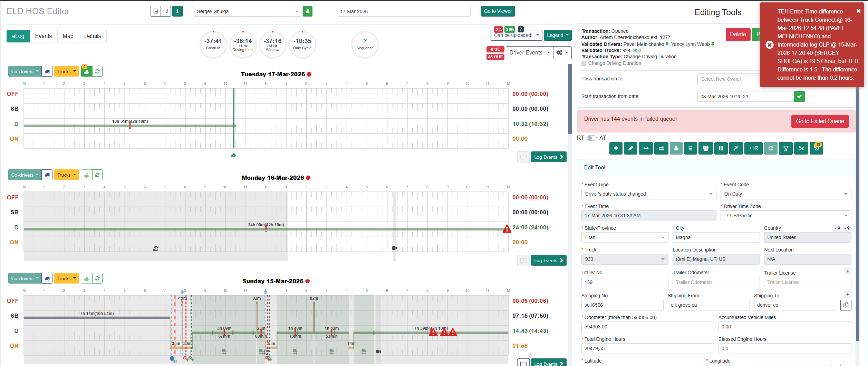Screen dimensions: 868x366
Task: Click truck icon next to Tuesday Co-drivers
Action: tap(47, 71)
